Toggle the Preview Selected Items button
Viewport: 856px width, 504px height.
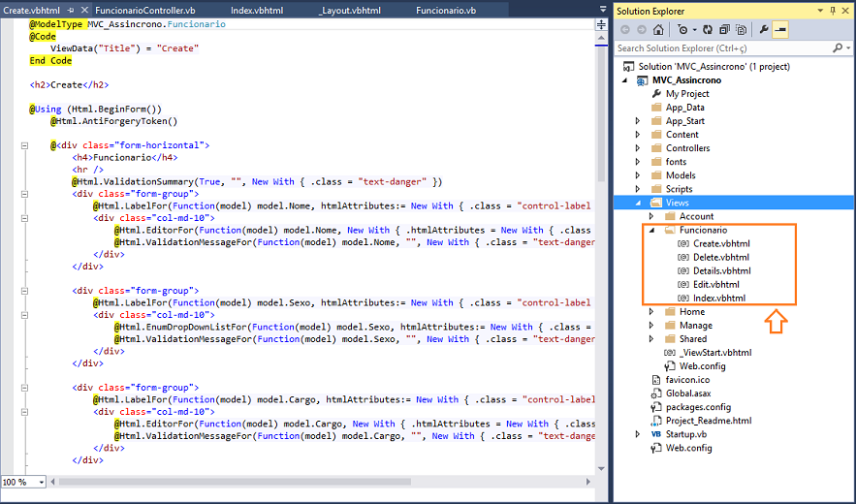[780, 29]
